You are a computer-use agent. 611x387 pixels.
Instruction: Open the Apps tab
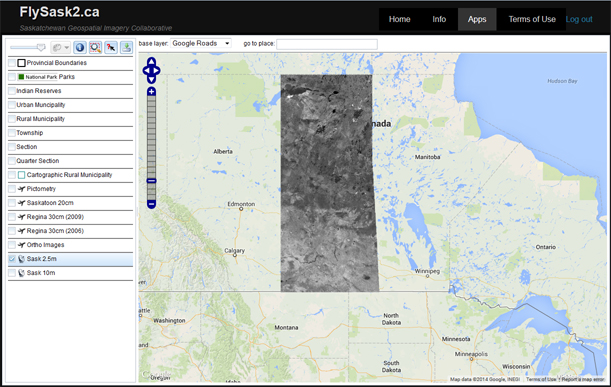tap(477, 19)
